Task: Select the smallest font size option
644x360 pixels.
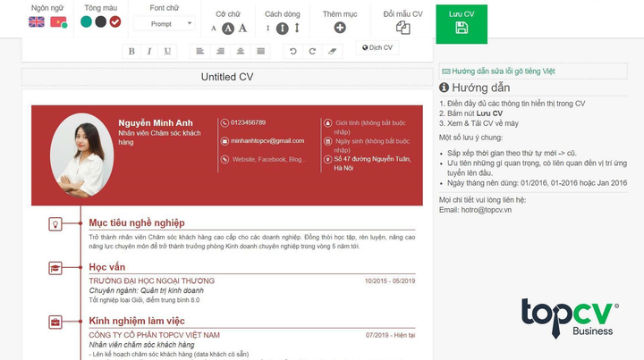Action: (x=214, y=29)
